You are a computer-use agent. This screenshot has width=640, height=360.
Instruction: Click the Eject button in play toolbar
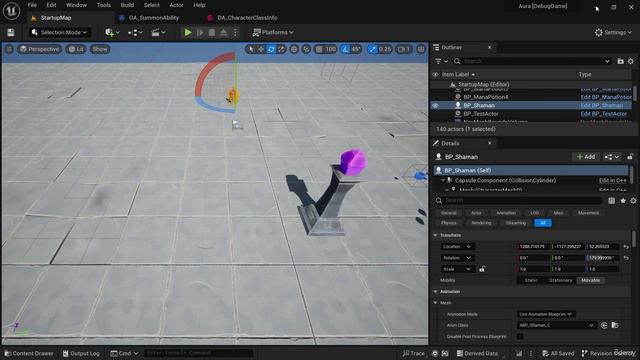tap(224, 32)
